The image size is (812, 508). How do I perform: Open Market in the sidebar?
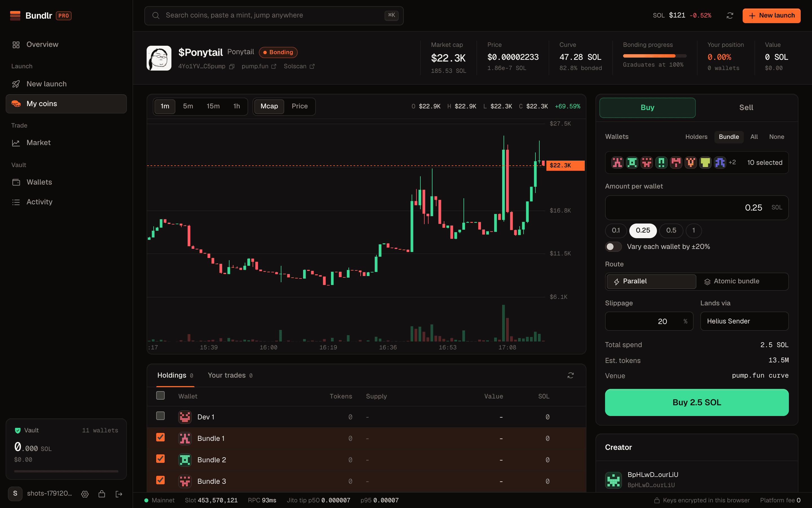click(x=66, y=143)
